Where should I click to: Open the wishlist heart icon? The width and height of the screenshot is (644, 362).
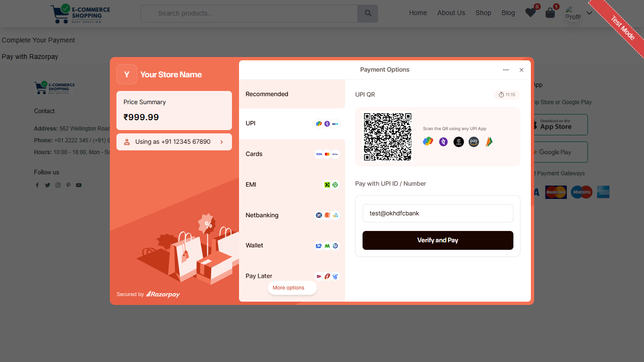tap(530, 13)
